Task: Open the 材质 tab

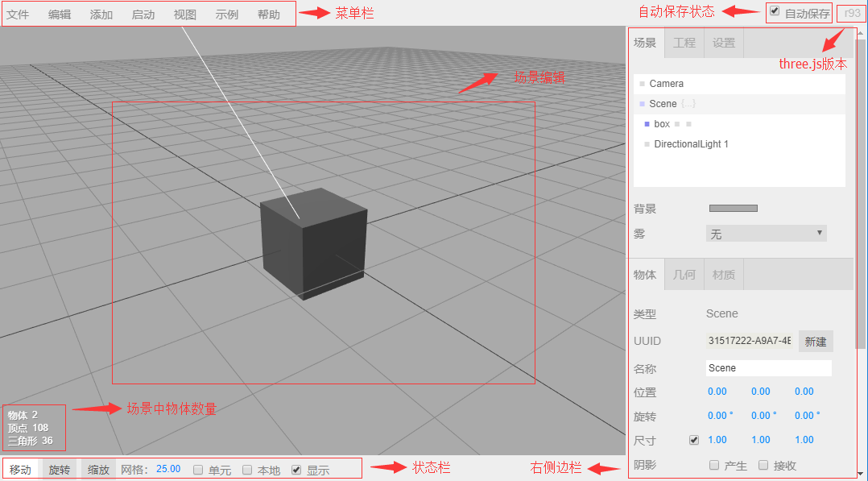Action: tap(724, 275)
